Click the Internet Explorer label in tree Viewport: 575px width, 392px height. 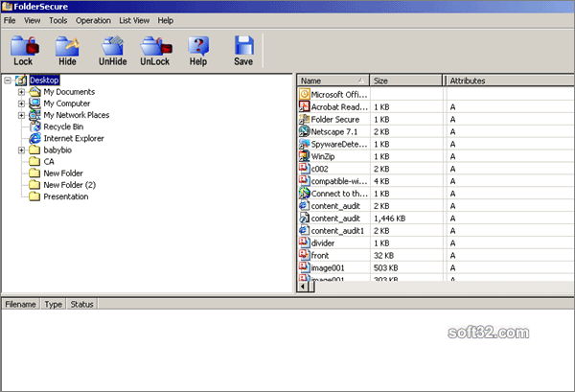coord(74,138)
